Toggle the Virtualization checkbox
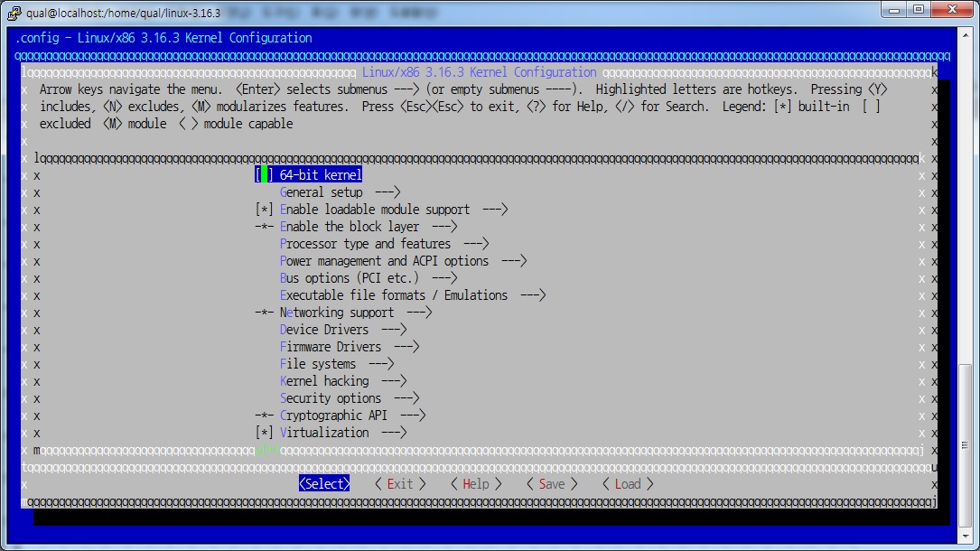The image size is (980, 551). pyautogui.click(x=265, y=433)
